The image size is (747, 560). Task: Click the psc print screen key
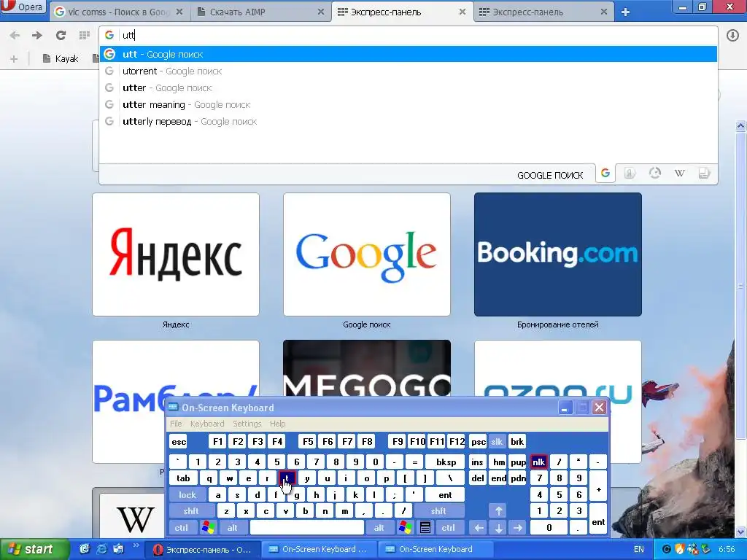point(478,442)
